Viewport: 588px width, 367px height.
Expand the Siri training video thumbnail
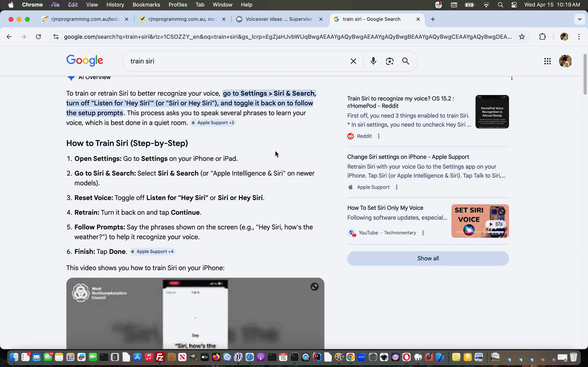coord(314,287)
